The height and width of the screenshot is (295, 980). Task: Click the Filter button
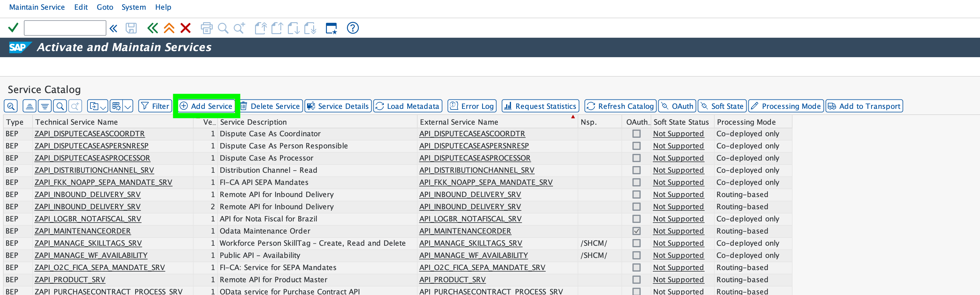[155, 106]
